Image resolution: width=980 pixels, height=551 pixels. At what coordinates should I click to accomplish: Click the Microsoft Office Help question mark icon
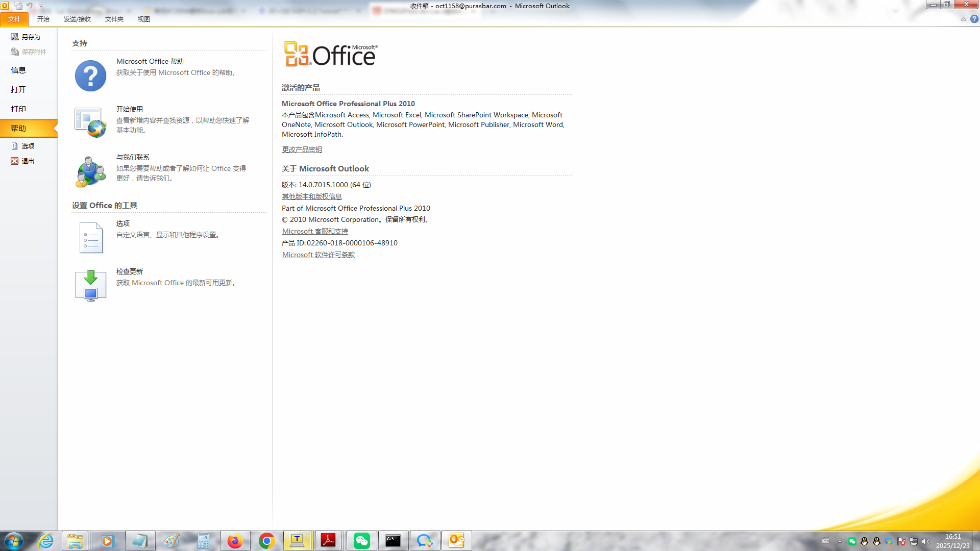pyautogui.click(x=90, y=76)
